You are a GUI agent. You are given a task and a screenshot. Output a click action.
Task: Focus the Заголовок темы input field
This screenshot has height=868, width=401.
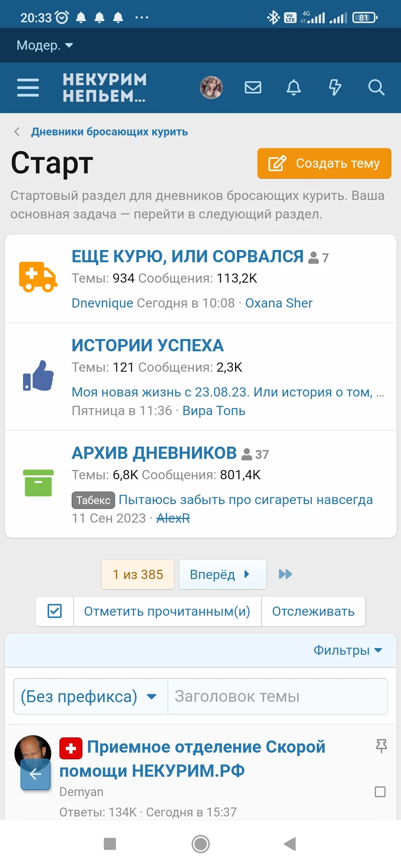278,697
